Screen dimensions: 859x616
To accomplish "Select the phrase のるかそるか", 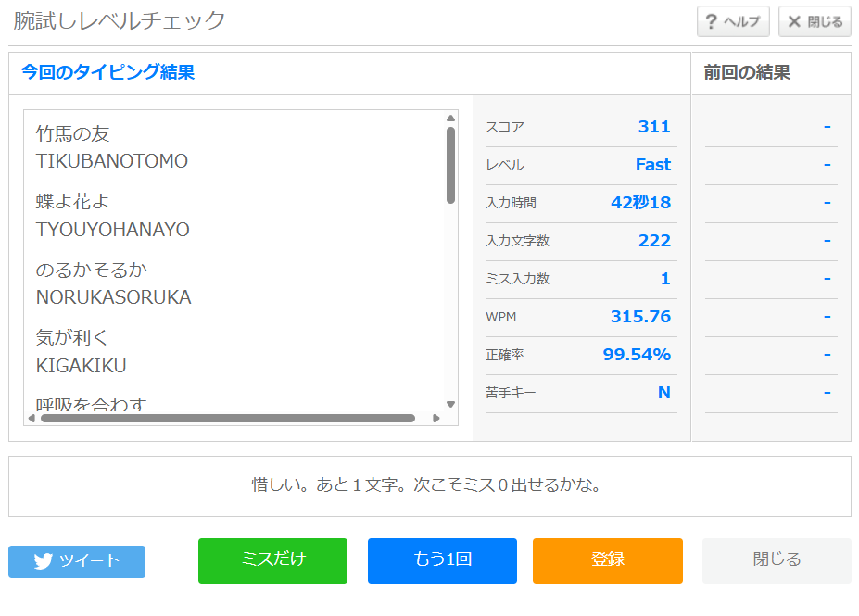I will [92, 270].
